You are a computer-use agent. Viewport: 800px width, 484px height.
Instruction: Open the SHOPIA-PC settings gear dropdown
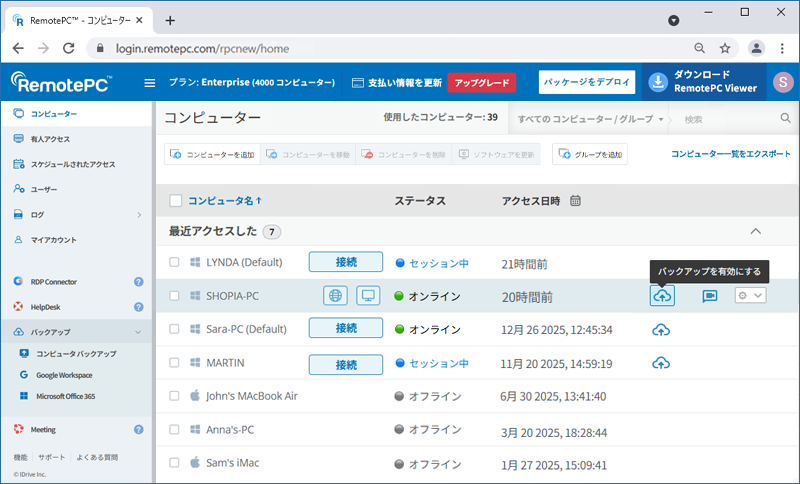click(x=751, y=296)
